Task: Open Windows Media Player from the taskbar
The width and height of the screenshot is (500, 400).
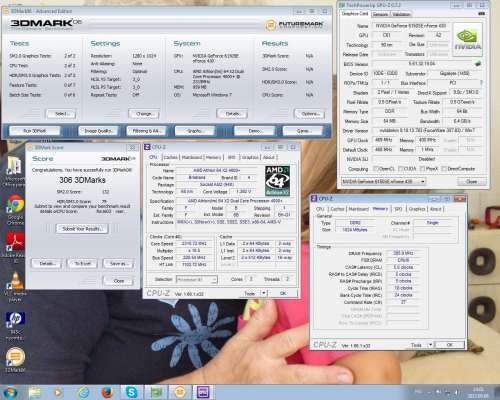Action: tap(57, 392)
